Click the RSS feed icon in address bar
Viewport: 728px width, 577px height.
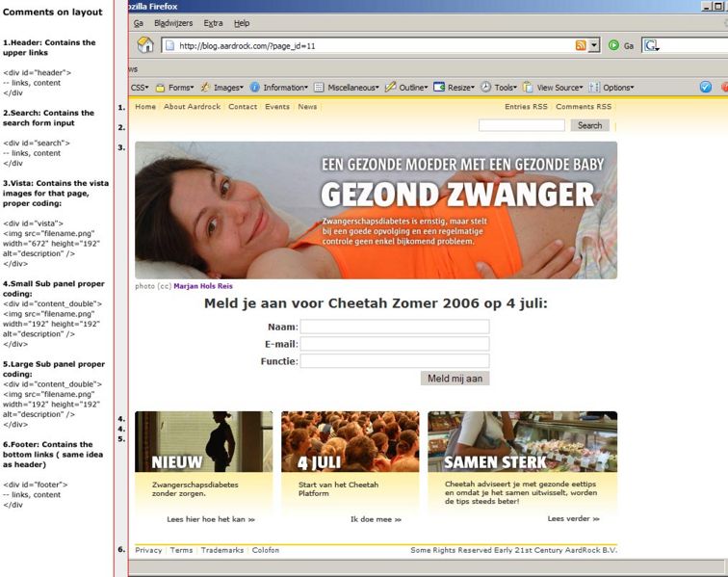(x=581, y=45)
